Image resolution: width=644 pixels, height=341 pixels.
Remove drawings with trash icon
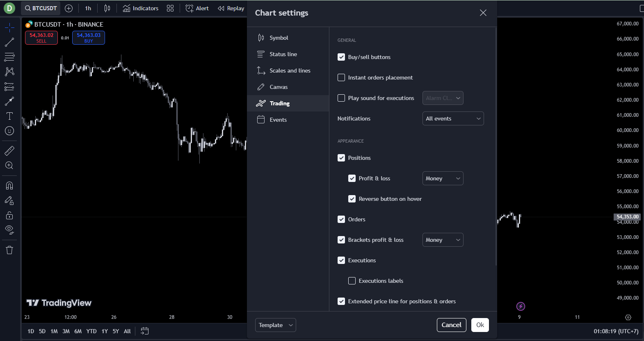(9, 250)
